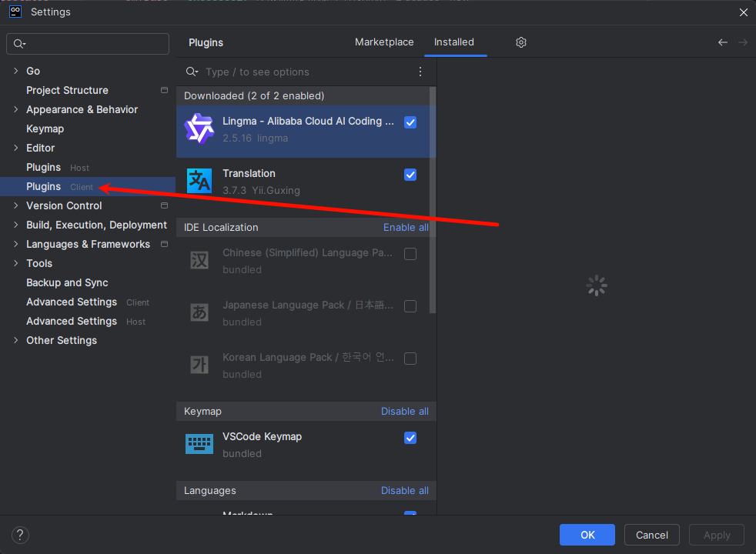Image resolution: width=756 pixels, height=554 pixels.
Task: Click Disable all for Keymap
Action: [x=404, y=412]
